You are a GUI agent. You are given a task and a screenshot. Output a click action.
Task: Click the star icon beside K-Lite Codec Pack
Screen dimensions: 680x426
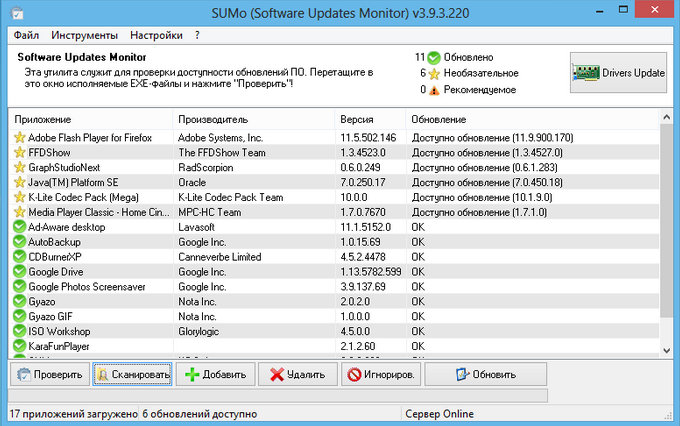tap(20, 197)
